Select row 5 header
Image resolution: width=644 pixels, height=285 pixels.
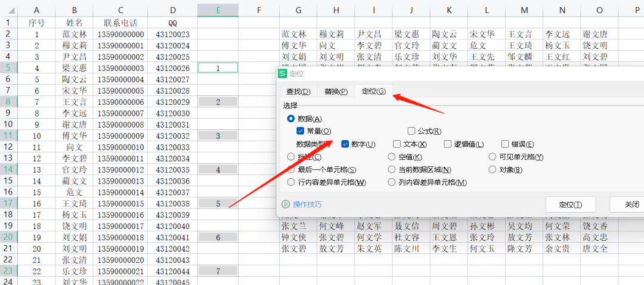coord(9,68)
